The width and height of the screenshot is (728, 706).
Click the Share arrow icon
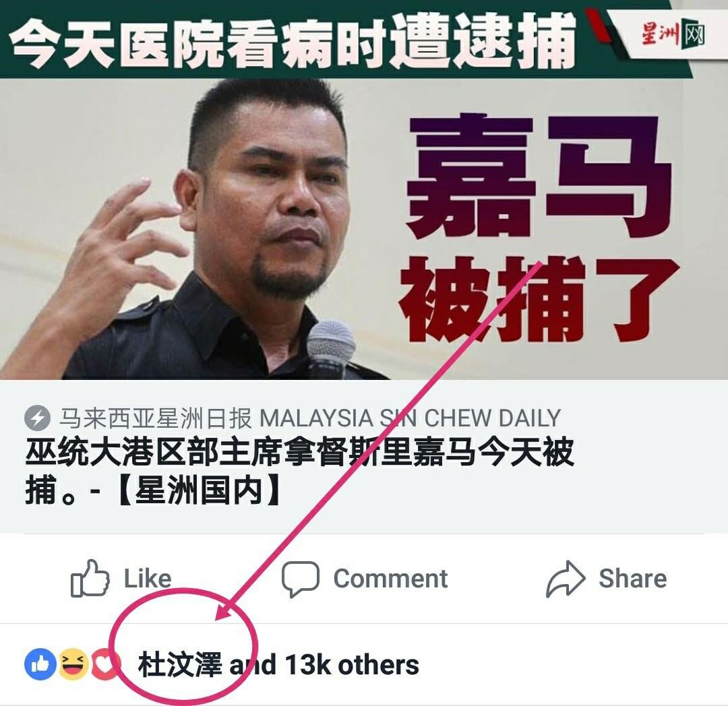point(566,579)
